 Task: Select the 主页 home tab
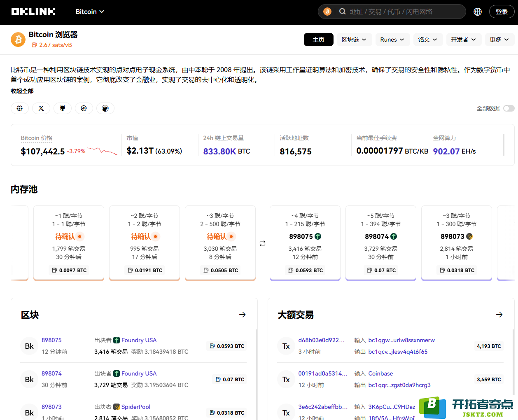point(318,40)
